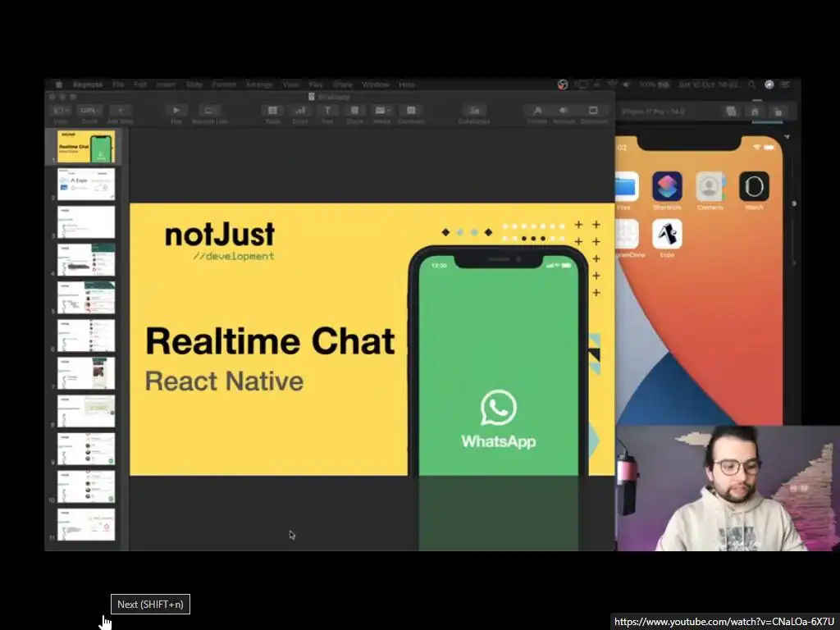Viewport: 840px width, 630px height.
Task: Click the date and time in menu bar
Action: (x=708, y=84)
